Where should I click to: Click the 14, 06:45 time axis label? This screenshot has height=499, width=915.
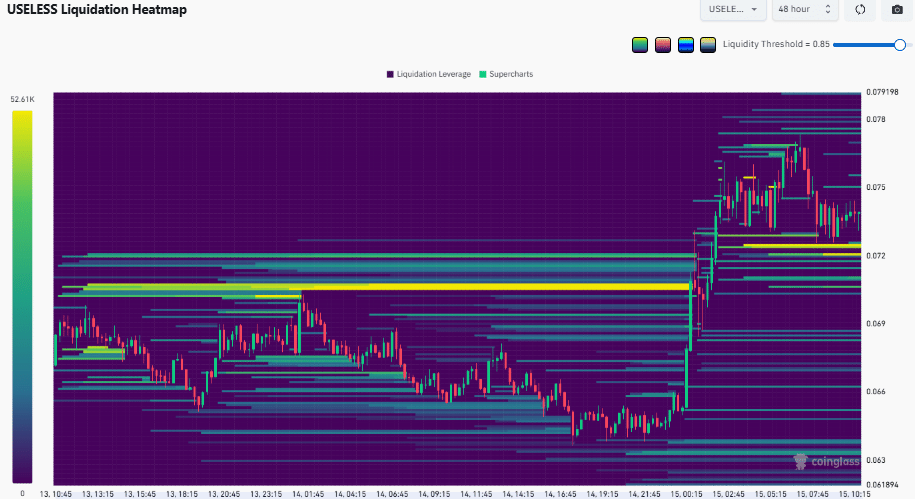392,494
